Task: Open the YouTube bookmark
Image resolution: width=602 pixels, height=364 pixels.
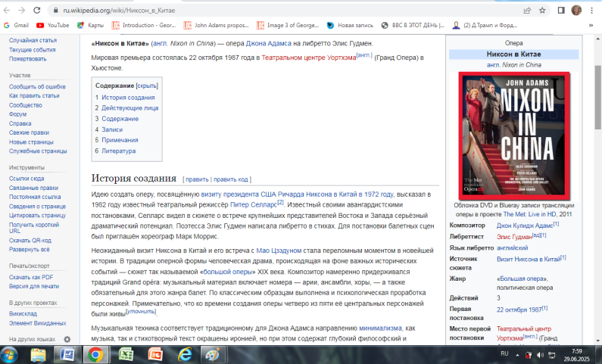Action: coord(52,25)
